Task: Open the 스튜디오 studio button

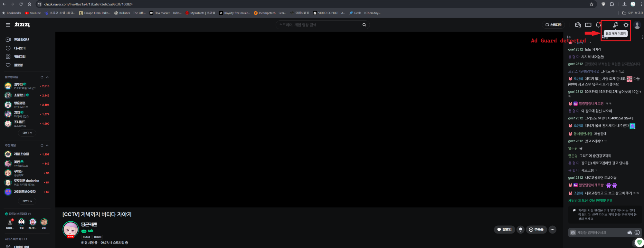Action: (553, 25)
